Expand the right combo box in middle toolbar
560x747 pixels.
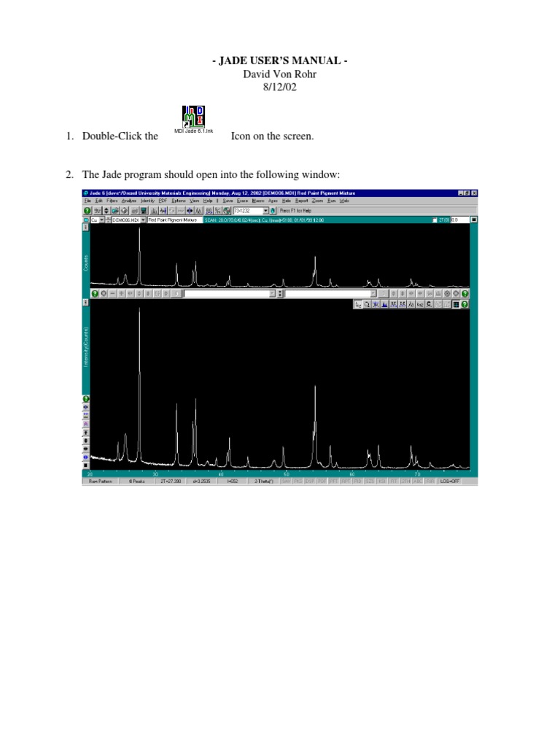pos(373,293)
